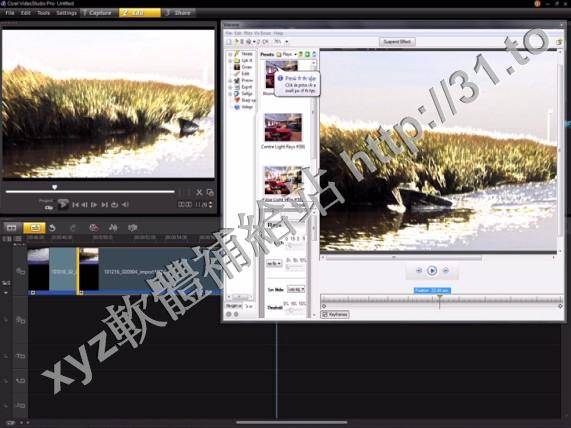Adjust the preview timecode stepper arrows

(x=210, y=205)
